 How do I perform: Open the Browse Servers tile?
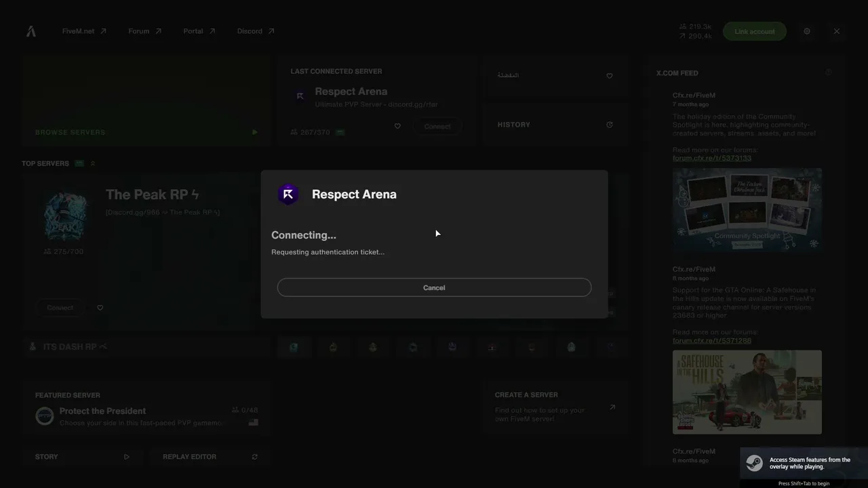click(x=146, y=101)
